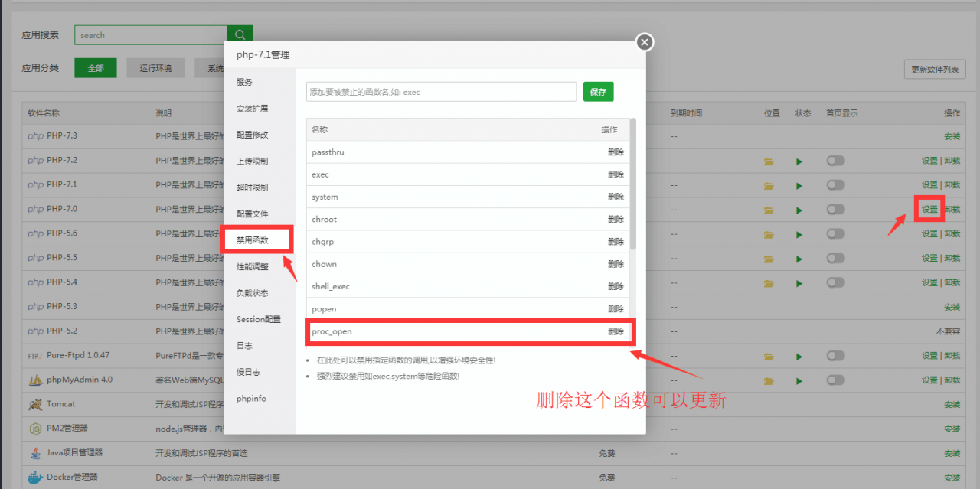Open 超时限制 tab in the dialog
The height and width of the screenshot is (489, 980).
coord(260,187)
